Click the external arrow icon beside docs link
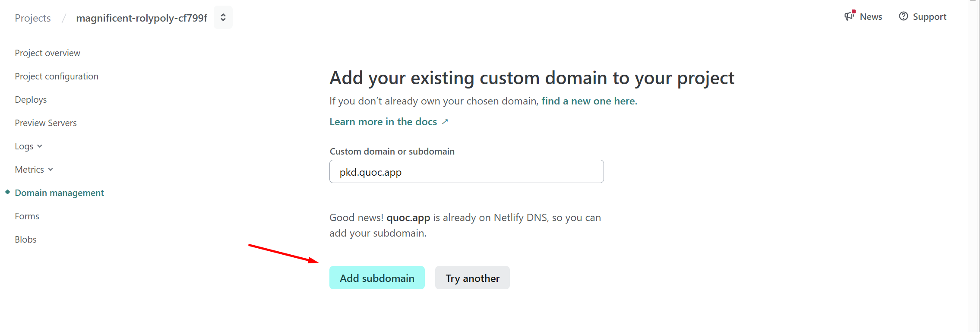This screenshot has width=980, height=332. pyautogui.click(x=445, y=122)
